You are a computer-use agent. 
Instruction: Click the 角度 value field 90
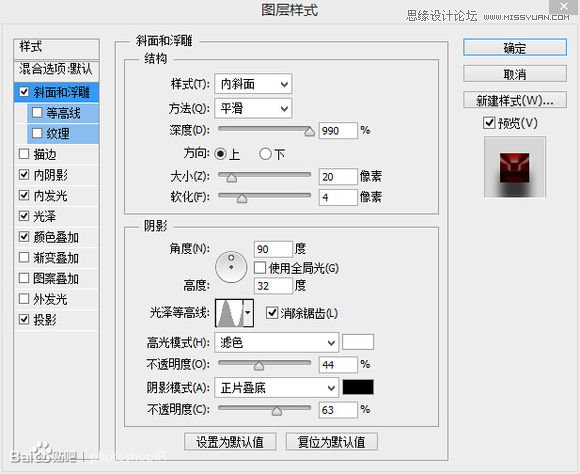(x=273, y=249)
